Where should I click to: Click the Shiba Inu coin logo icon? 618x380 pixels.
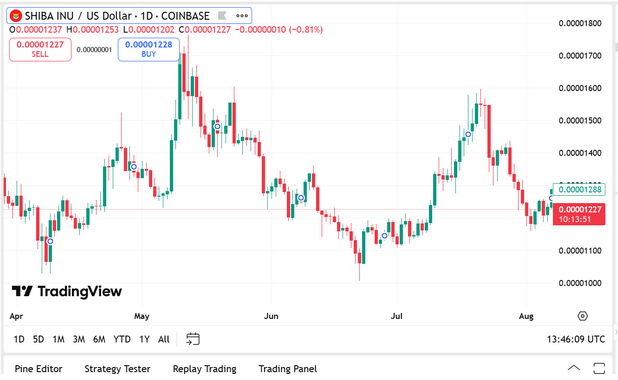[16, 16]
